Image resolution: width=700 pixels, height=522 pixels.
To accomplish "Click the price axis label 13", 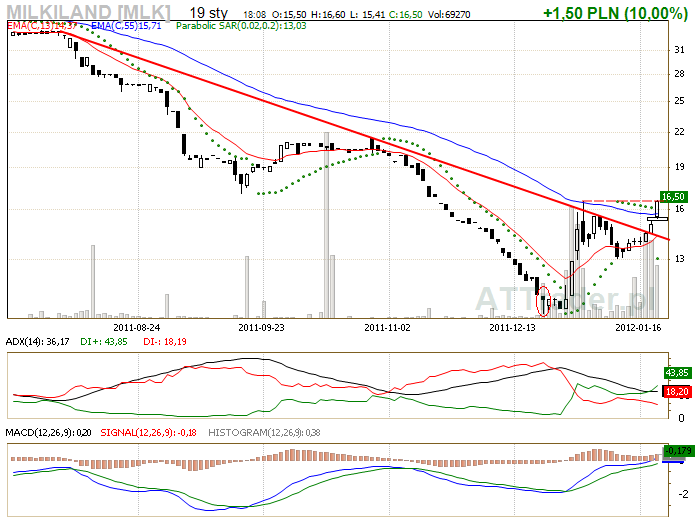I will tap(679, 259).
